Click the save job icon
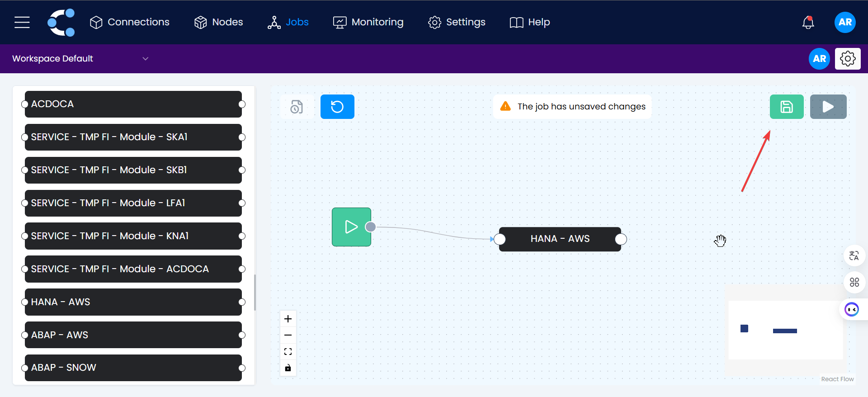This screenshot has height=397, width=868. point(786,107)
